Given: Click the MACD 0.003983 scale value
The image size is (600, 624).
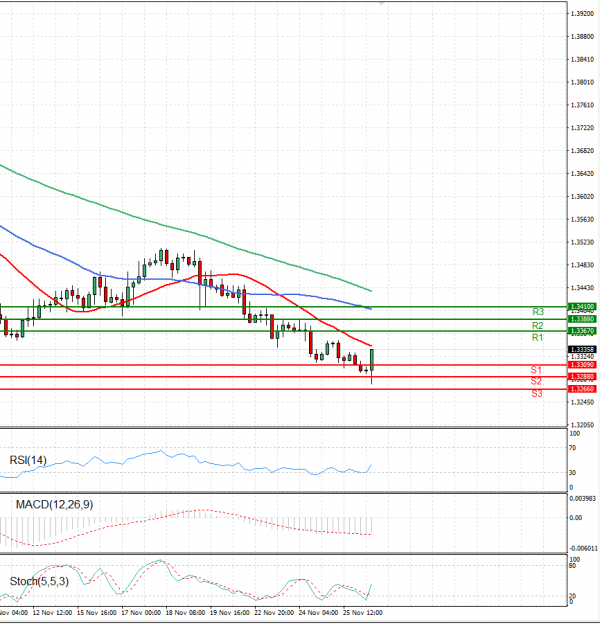Looking at the screenshot, I should pos(583,499).
